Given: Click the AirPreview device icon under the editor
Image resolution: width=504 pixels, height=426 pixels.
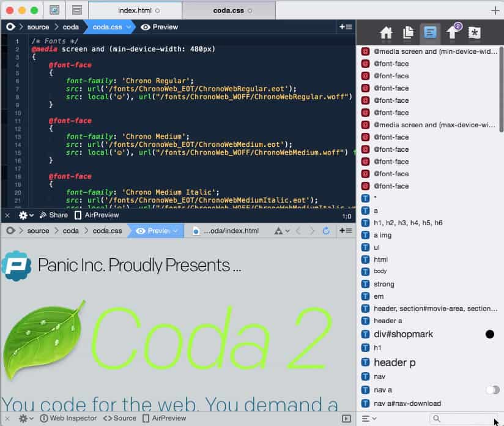Looking at the screenshot, I should point(78,215).
